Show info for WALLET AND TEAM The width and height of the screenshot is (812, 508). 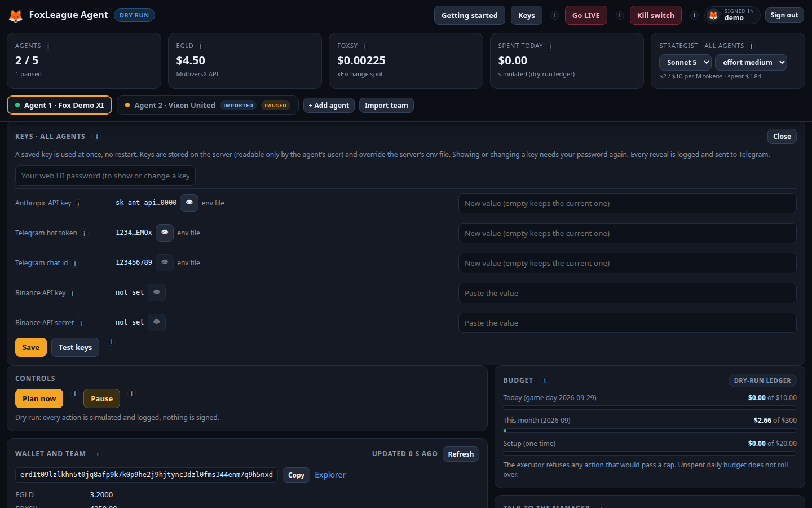(x=98, y=454)
